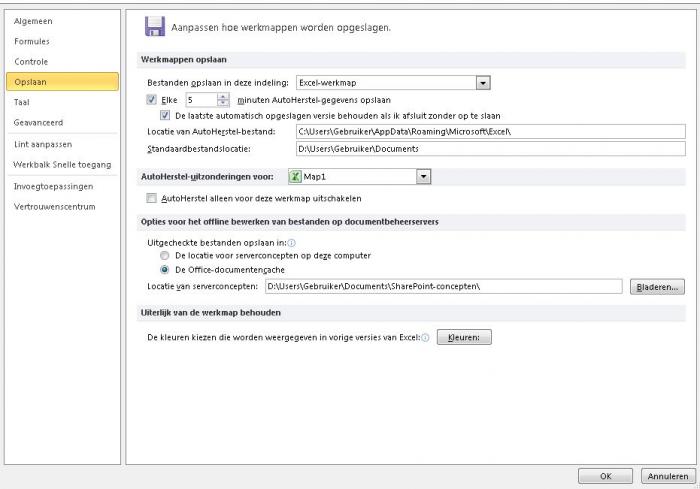700x489 pixels.
Task: Click the AutoHerstel-uitzonderingen voor label
Action: click(207, 177)
